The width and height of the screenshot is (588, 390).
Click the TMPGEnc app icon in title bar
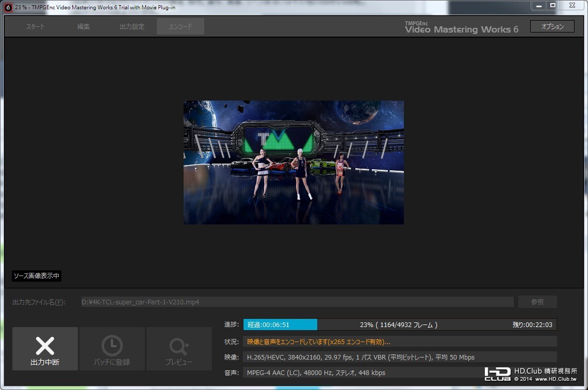pyautogui.click(x=8, y=8)
